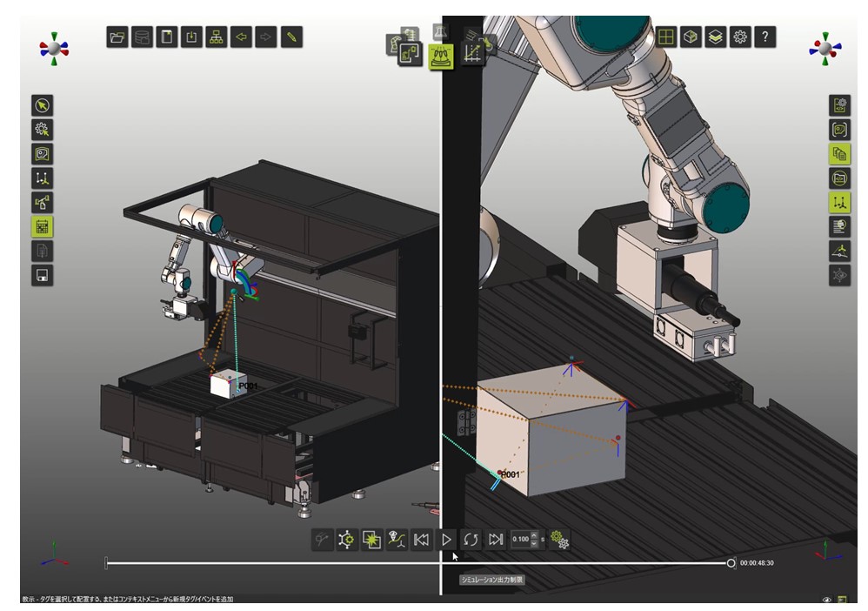This screenshot has width=868, height=611.
Task: Toggle the greyed eye visibility icon on right toolbar
Action: coord(840,275)
